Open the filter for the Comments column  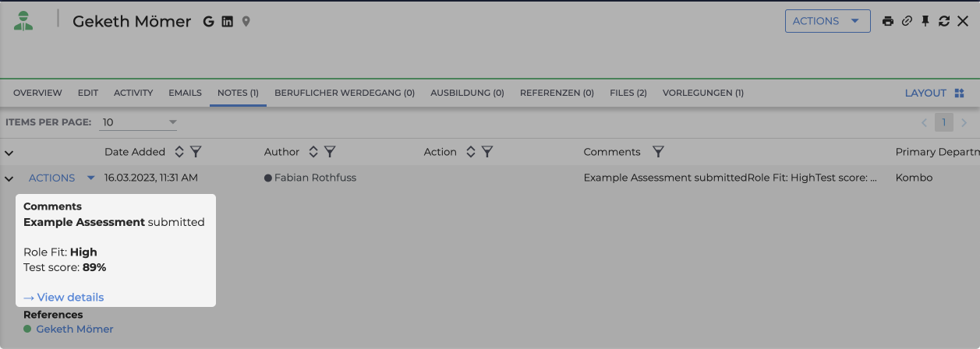click(658, 152)
